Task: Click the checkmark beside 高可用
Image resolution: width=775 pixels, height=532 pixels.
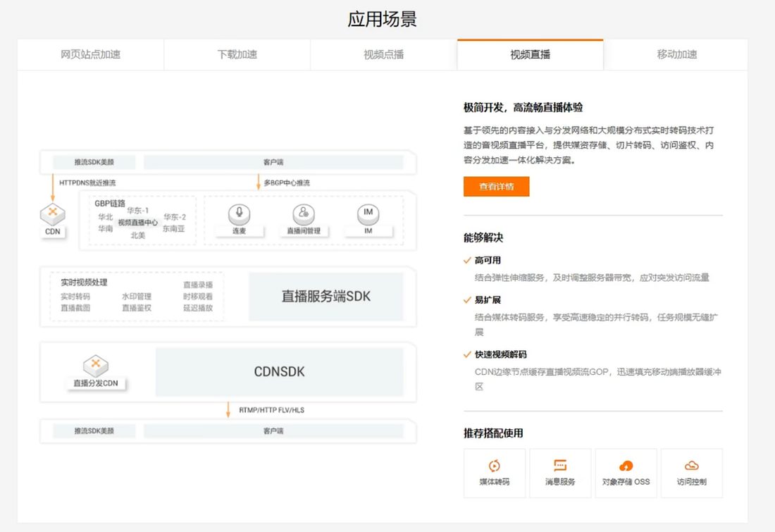Action: [467, 260]
